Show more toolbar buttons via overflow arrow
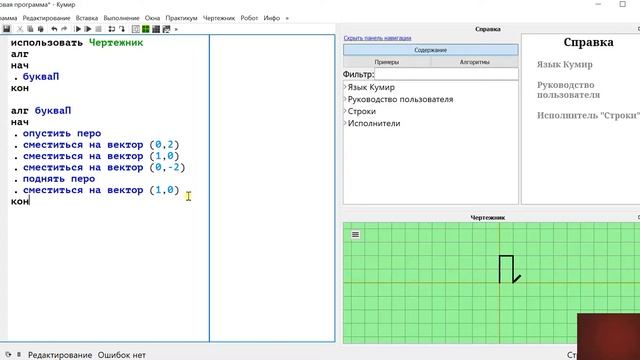The height and width of the screenshot is (360, 640). click(176, 29)
